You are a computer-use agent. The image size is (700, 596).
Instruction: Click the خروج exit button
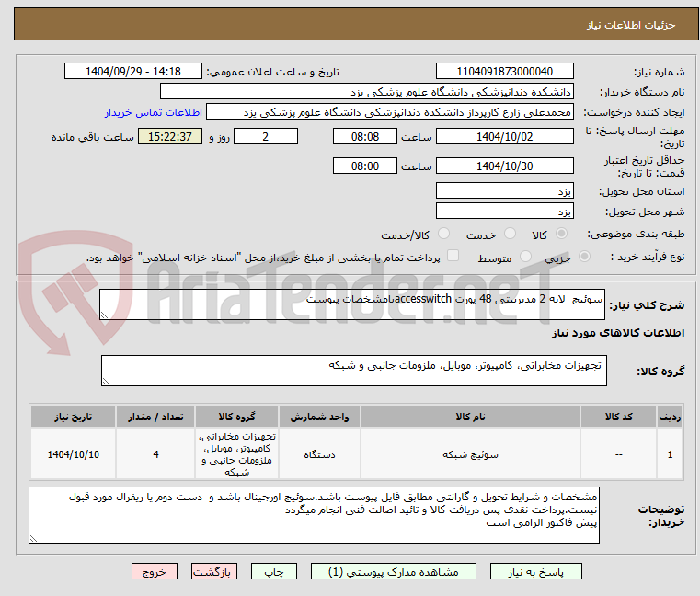tap(154, 571)
